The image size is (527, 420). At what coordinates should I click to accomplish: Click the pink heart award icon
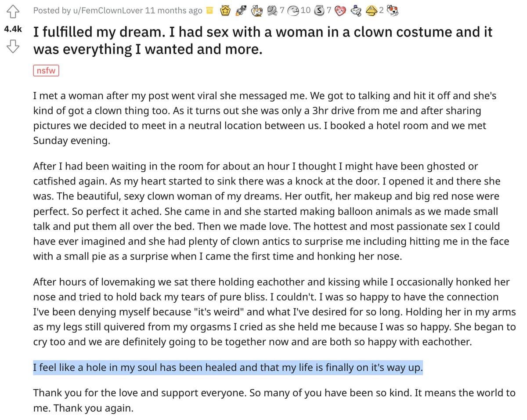tap(340, 10)
